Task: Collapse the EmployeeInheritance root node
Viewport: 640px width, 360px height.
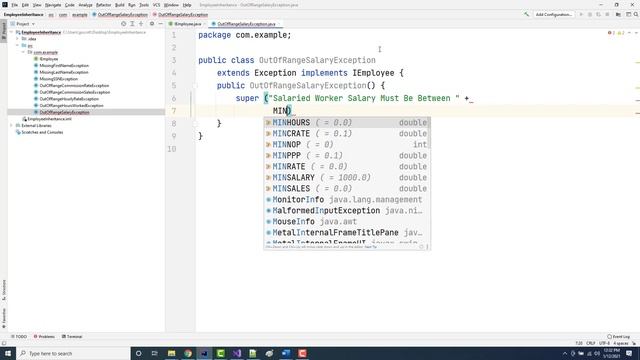Action: [12, 32]
